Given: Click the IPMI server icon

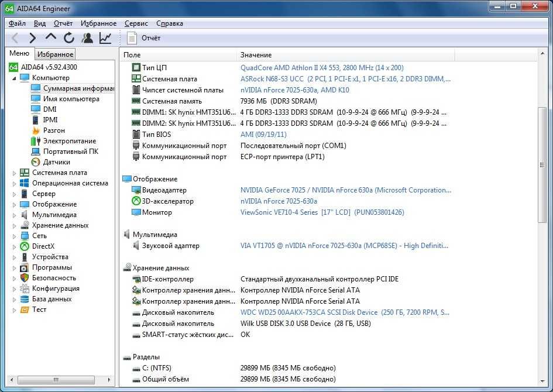Looking at the screenshot, I should (x=36, y=120).
